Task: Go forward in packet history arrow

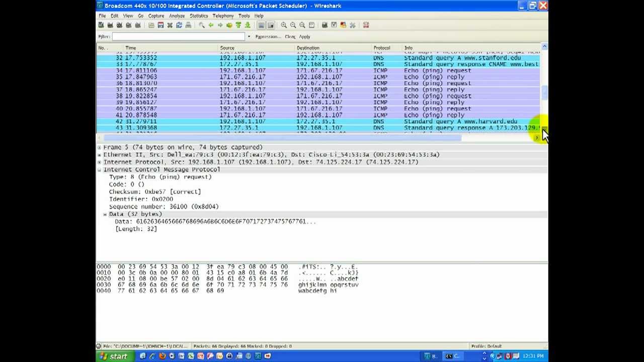Action: [x=220, y=25]
